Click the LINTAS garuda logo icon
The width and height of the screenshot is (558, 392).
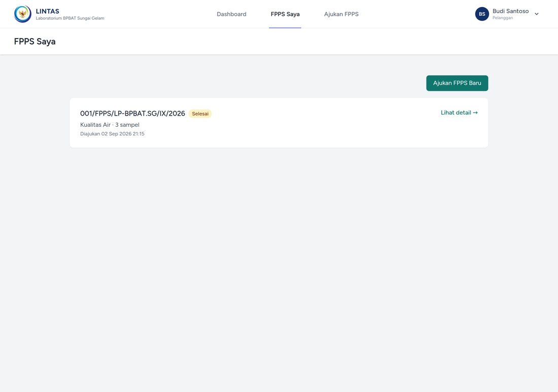tap(23, 14)
